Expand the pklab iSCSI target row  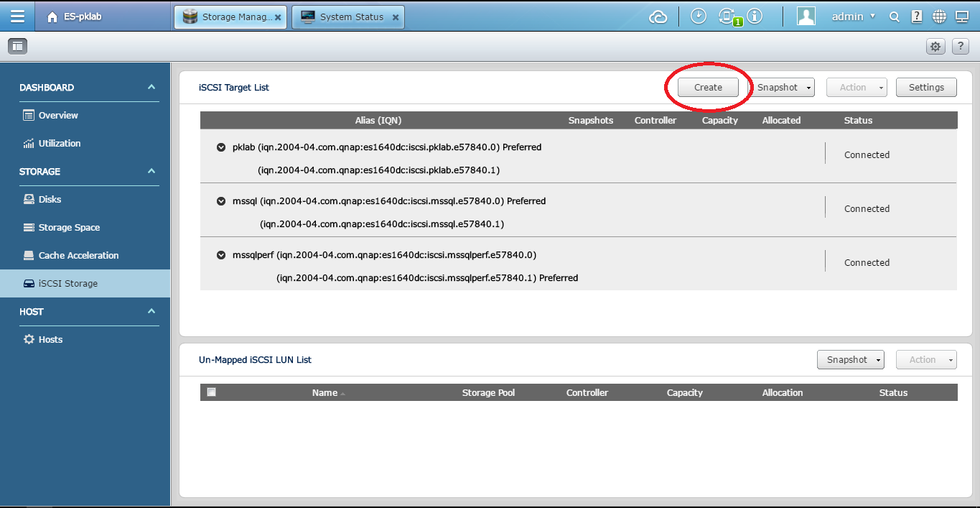point(221,147)
